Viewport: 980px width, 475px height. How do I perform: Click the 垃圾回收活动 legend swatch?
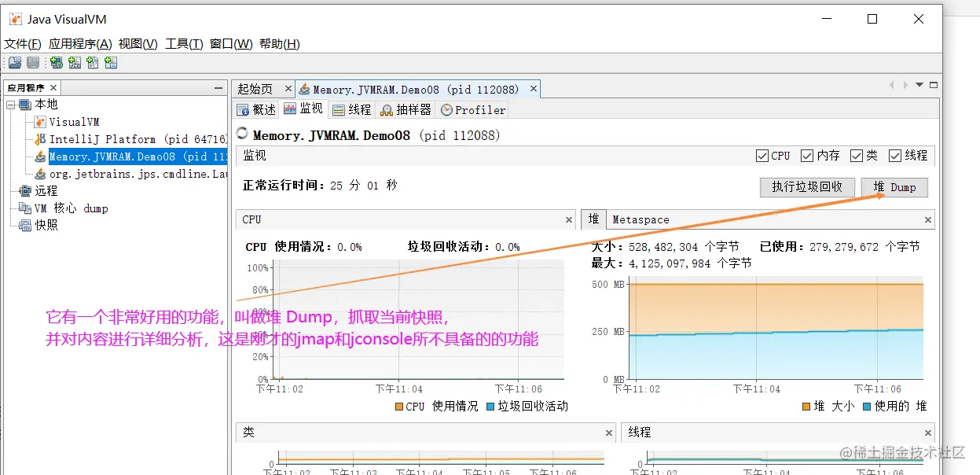(490, 407)
